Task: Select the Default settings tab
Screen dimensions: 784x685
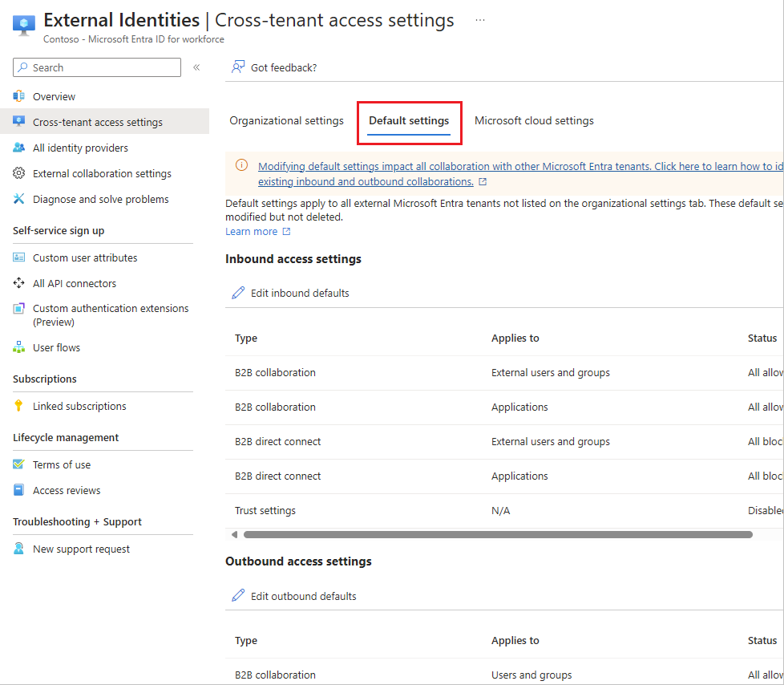Action: click(409, 121)
